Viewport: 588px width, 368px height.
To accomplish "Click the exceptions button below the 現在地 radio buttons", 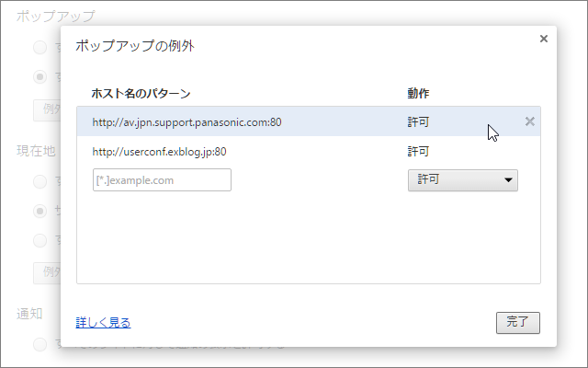I will [47, 273].
